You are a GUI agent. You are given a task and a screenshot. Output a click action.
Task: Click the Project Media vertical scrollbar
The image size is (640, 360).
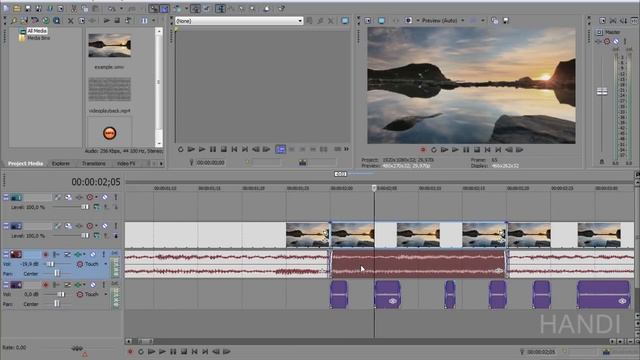tap(159, 87)
